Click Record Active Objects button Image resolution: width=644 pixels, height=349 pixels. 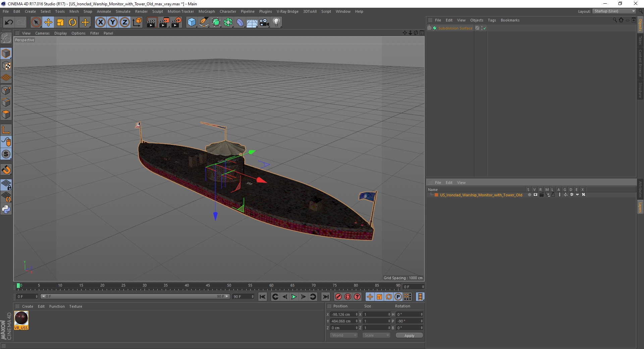pyautogui.click(x=338, y=297)
